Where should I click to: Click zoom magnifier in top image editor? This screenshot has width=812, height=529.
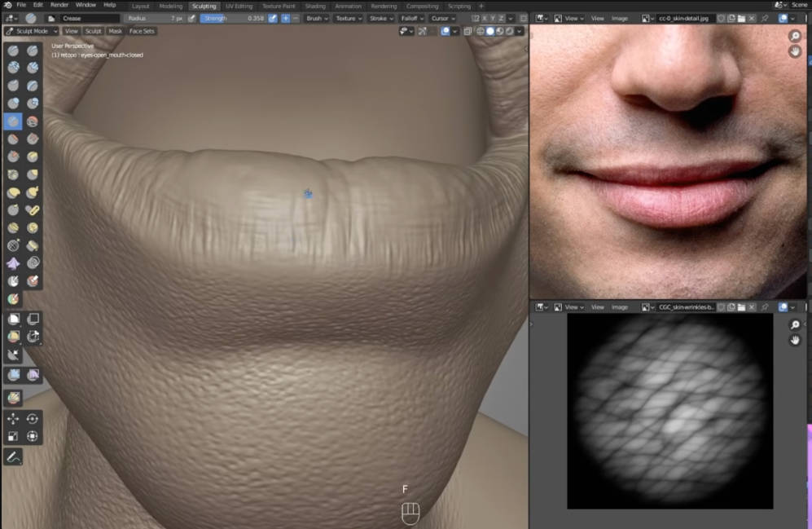(x=795, y=37)
